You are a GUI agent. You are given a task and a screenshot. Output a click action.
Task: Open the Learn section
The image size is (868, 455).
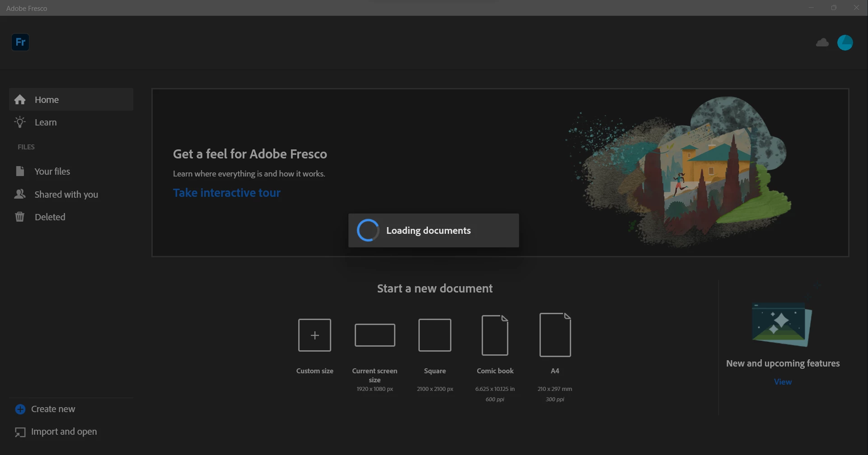pos(71,122)
